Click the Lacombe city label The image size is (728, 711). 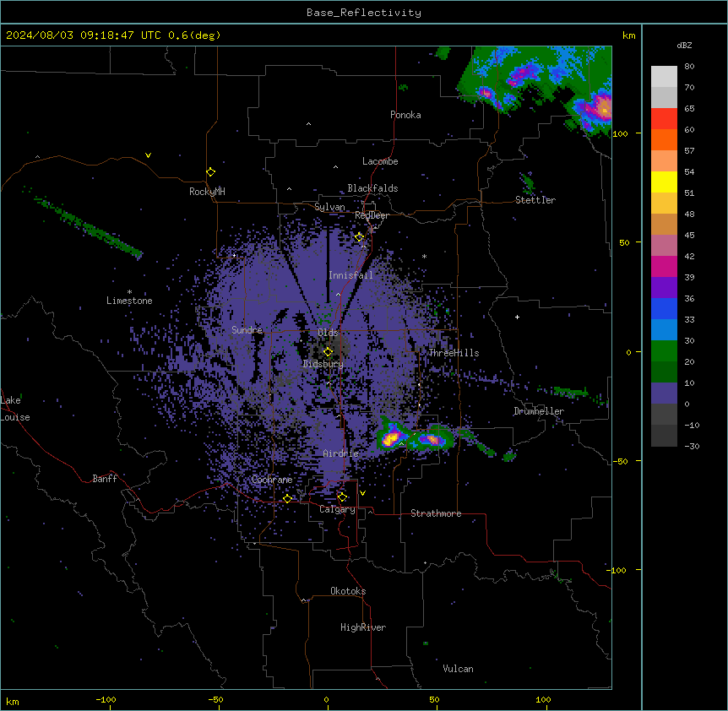pyautogui.click(x=380, y=161)
